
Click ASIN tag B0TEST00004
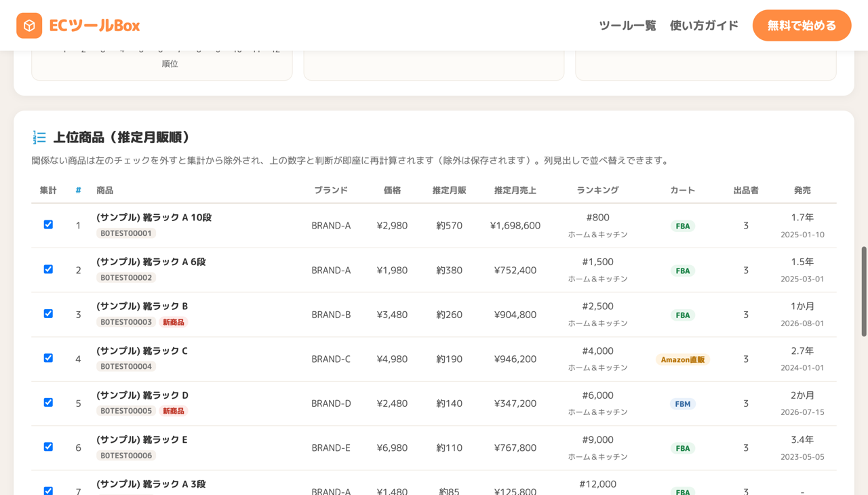click(x=126, y=366)
